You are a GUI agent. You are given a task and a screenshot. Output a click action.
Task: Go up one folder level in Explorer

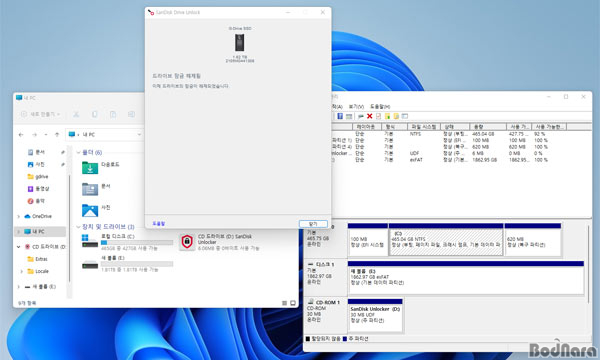pyautogui.click(x=57, y=135)
